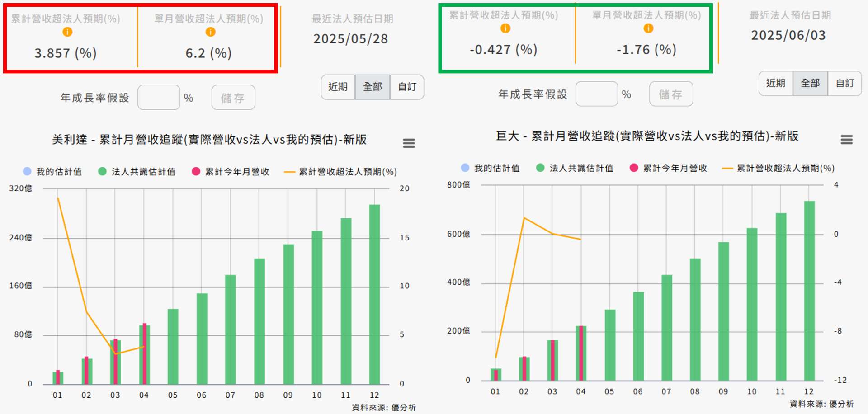
Task: Click the 12 month bar in 巨大 chart
Action: (809, 291)
